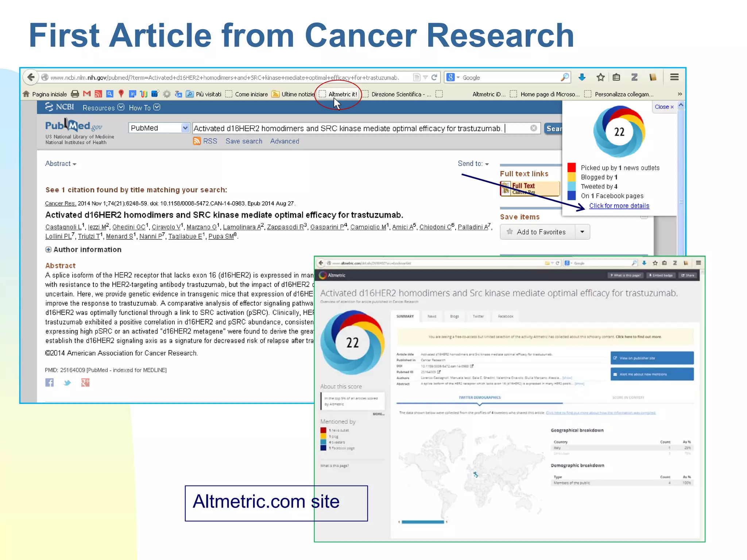Open the bookmarks list icon next to the star
Viewport: 747px width, 560px height.
[x=616, y=77]
